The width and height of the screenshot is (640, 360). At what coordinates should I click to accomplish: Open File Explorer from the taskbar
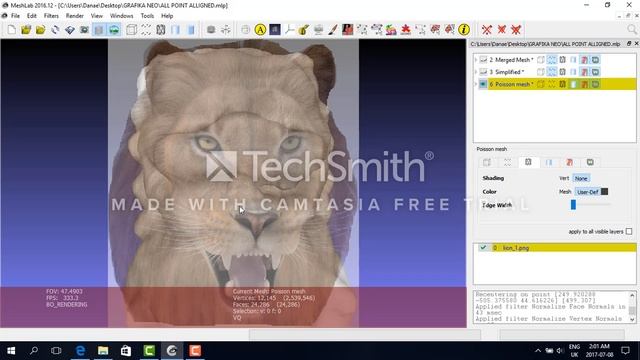click(x=103, y=351)
